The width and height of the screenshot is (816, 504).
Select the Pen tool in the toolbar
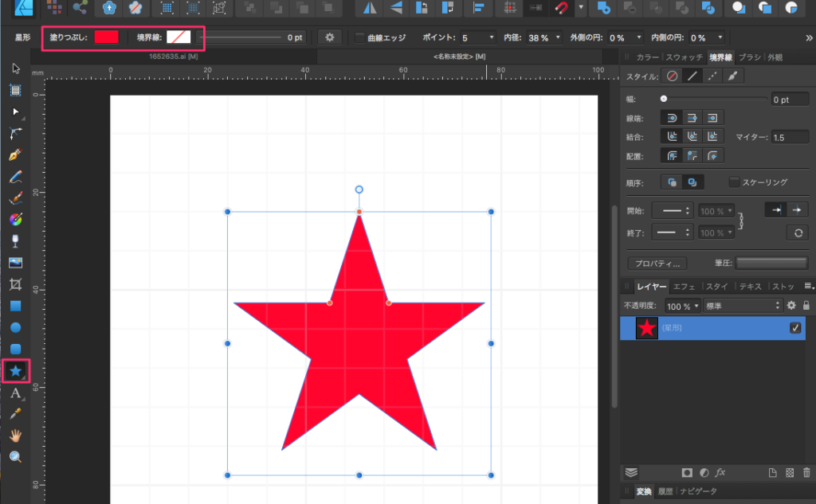click(x=15, y=154)
